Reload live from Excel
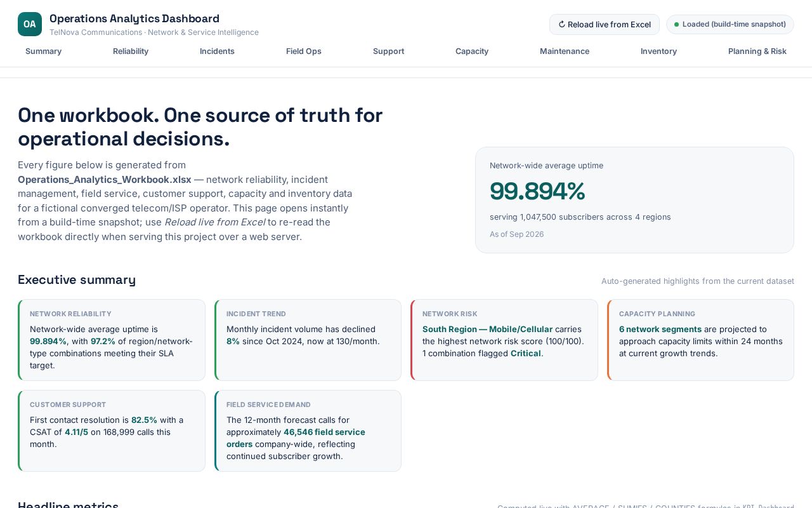Viewport: 812px width, 508px height. coord(604,25)
